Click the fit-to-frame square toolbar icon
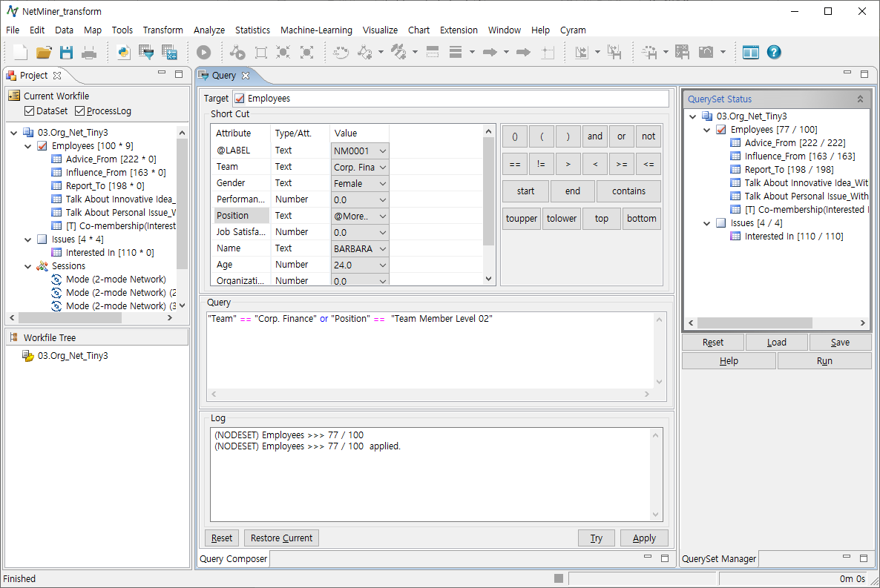This screenshot has height=588, width=880. pyautogui.click(x=261, y=53)
